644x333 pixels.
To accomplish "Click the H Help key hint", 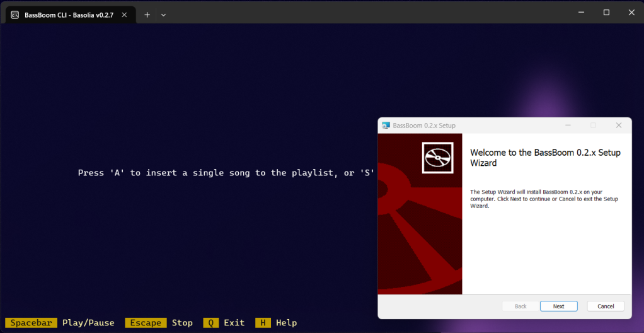I will [x=276, y=323].
